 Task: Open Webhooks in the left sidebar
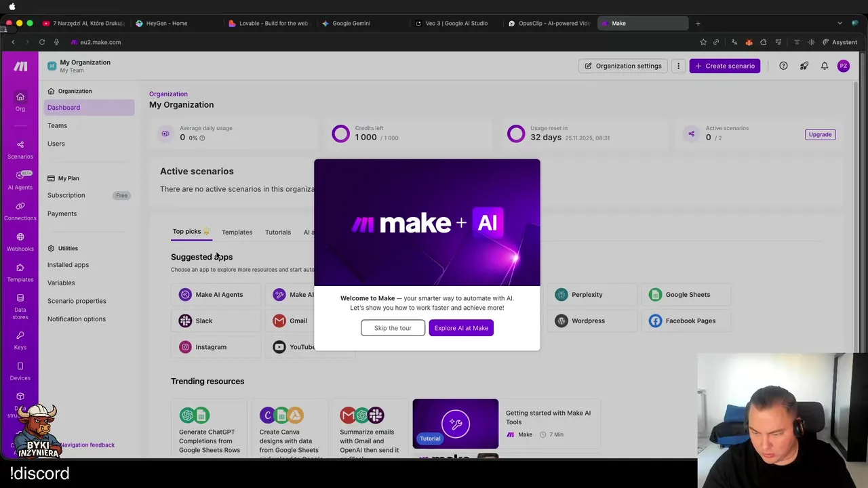pyautogui.click(x=20, y=242)
